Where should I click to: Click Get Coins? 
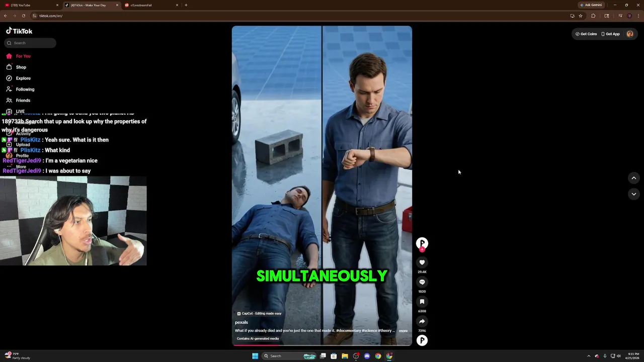click(x=586, y=34)
